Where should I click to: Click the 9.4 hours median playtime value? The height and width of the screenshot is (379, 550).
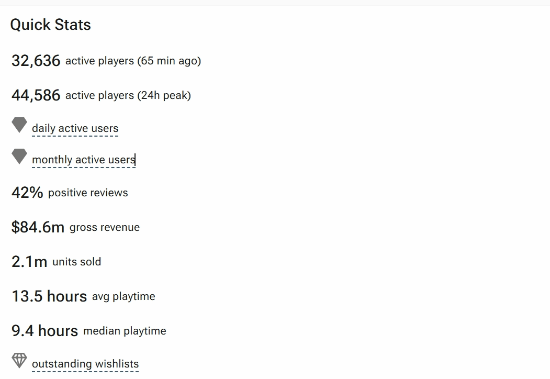[x=45, y=331]
